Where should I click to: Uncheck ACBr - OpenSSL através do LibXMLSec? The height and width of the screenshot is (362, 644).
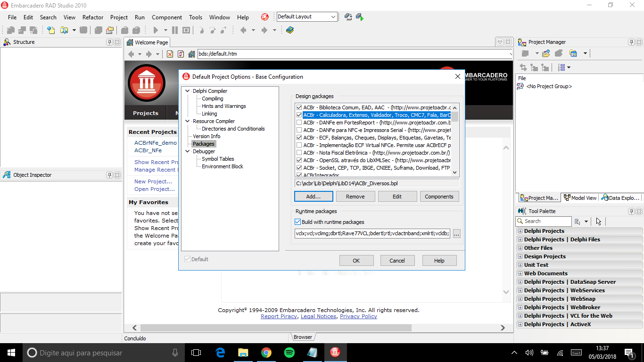pos(299,160)
